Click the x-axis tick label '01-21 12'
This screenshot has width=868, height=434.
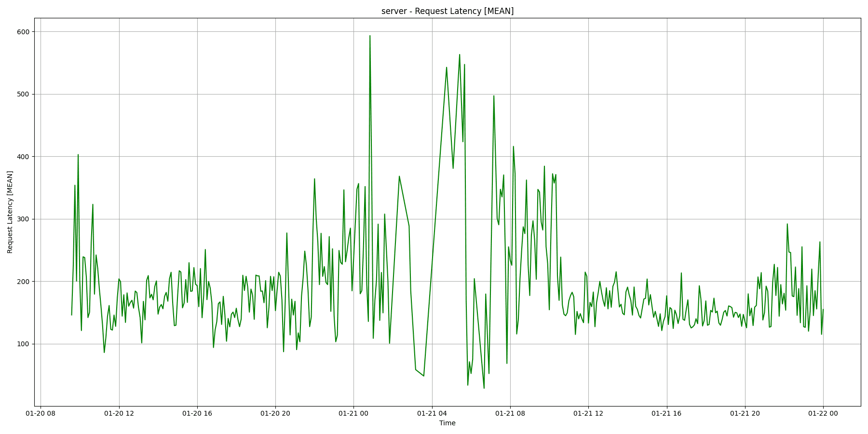pos(588,413)
